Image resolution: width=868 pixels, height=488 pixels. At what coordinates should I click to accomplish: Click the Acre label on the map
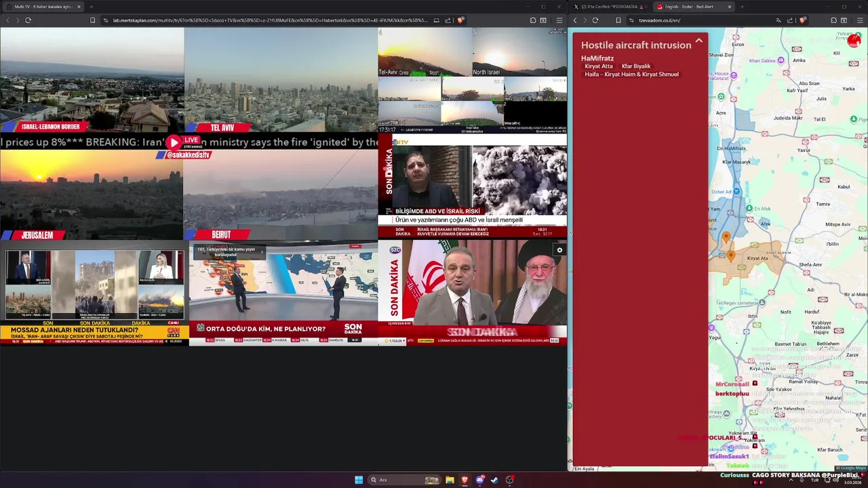coord(721,113)
